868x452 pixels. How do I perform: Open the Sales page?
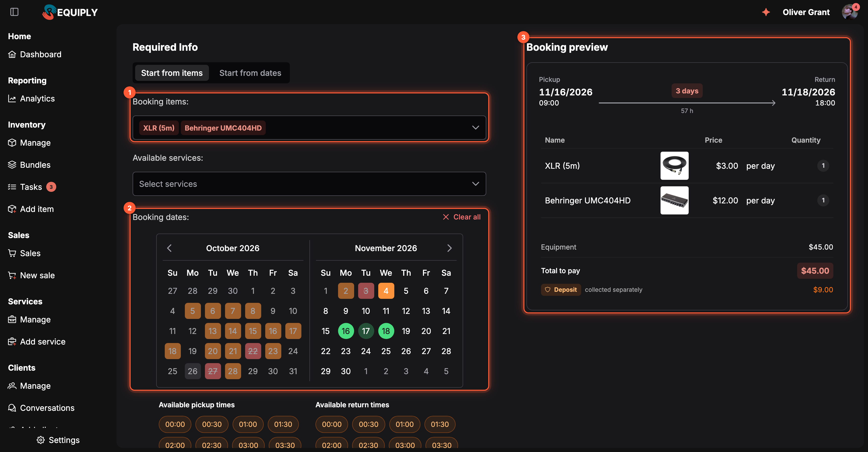point(24,253)
